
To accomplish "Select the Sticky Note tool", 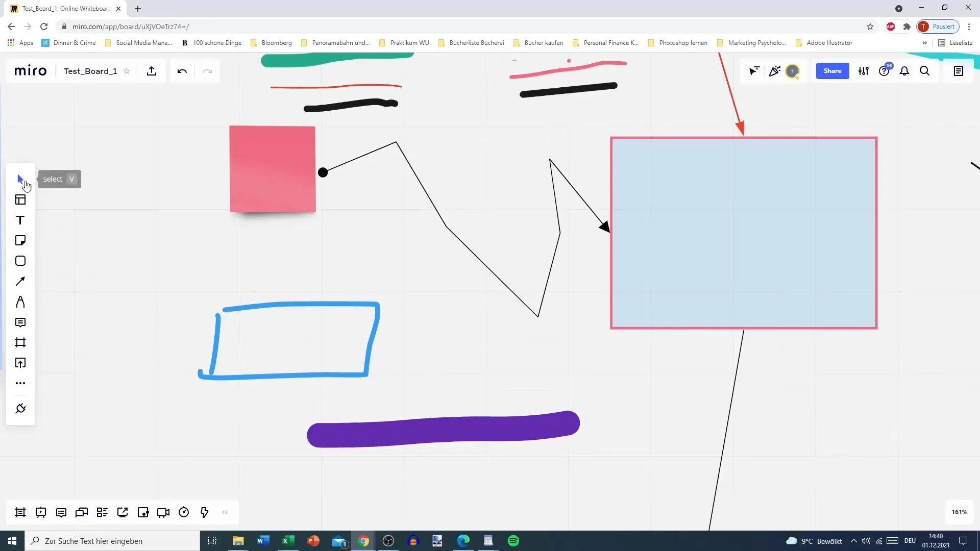I will pyautogui.click(x=20, y=241).
